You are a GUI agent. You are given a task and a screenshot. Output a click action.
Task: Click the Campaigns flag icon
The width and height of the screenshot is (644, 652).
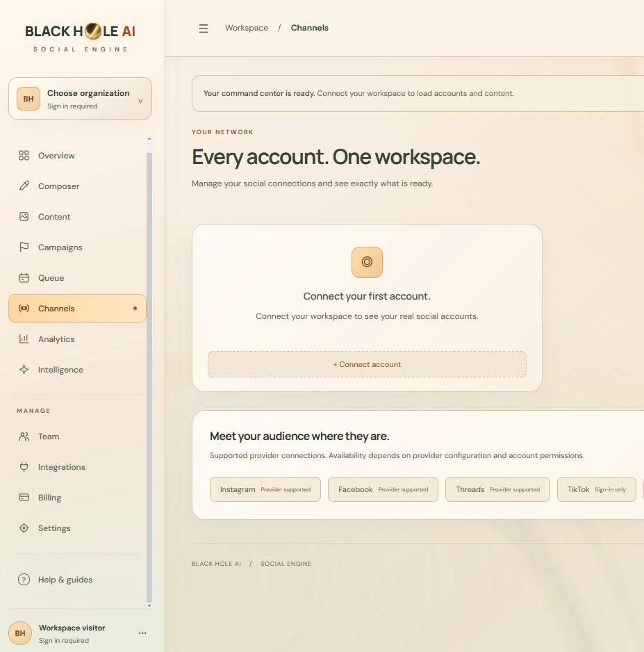click(x=24, y=247)
